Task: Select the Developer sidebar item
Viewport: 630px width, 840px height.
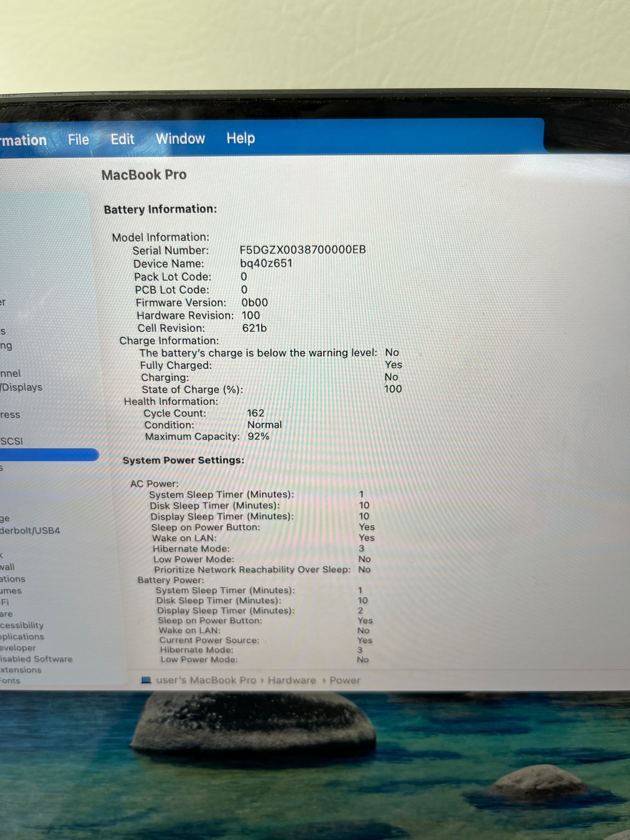Action: (x=18, y=648)
